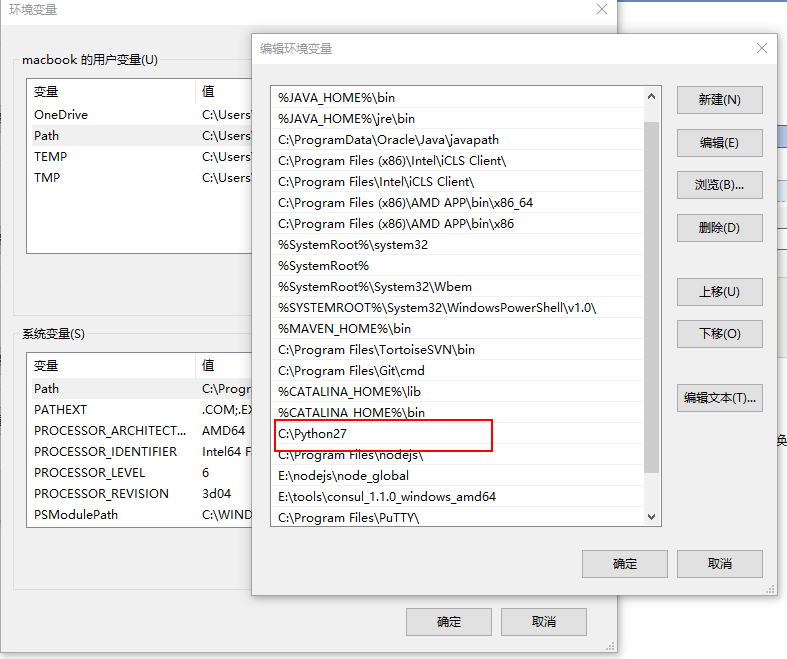Select the AMD APP\bin\x86 entry
The height and width of the screenshot is (659, 787).
pyautogui.click(x=457, y=224)
